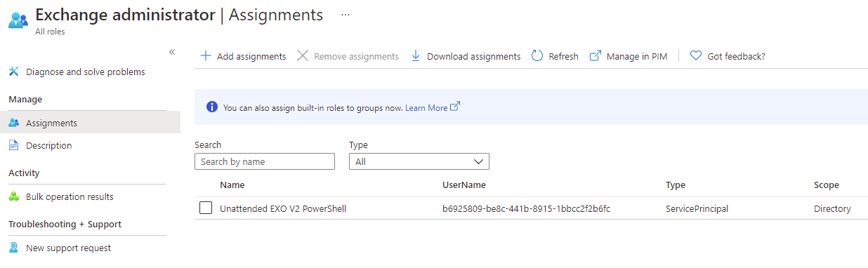
Task: Click the info icon in banner
Action: [x=211, y=107]
